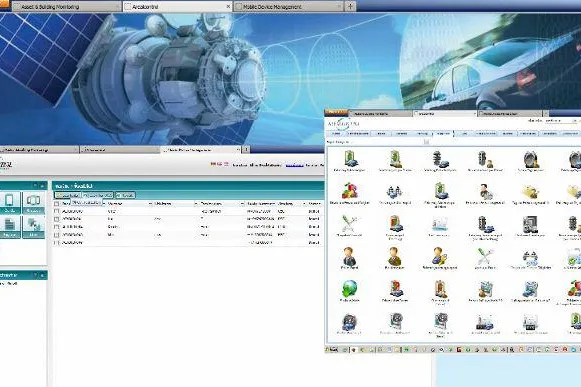The image size is (581, 387).
Task: Close the middle browser tab at top
Action: click(228, 7)
